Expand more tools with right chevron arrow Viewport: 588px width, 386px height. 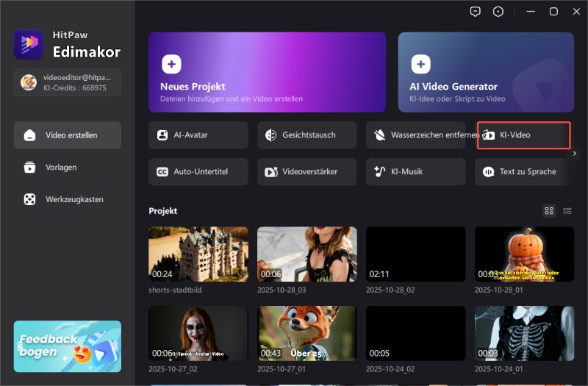coord(576,154)
